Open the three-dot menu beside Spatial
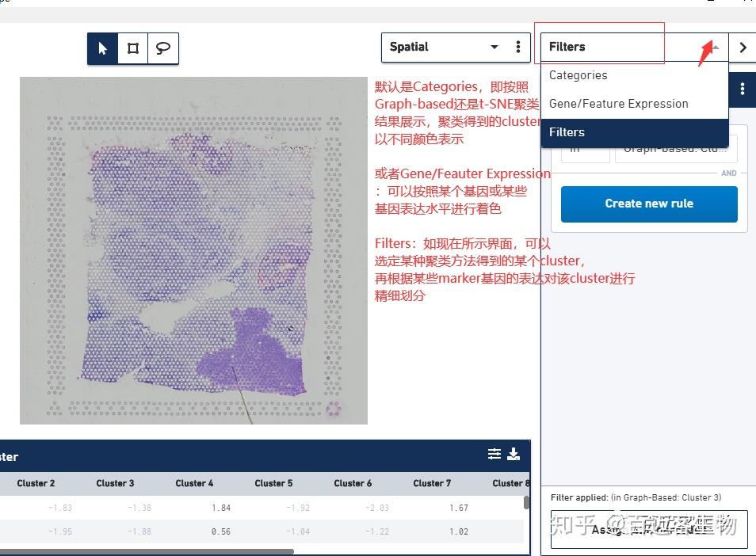The width and height of the screenshot is (756, 556). click(x=519, y=48)
